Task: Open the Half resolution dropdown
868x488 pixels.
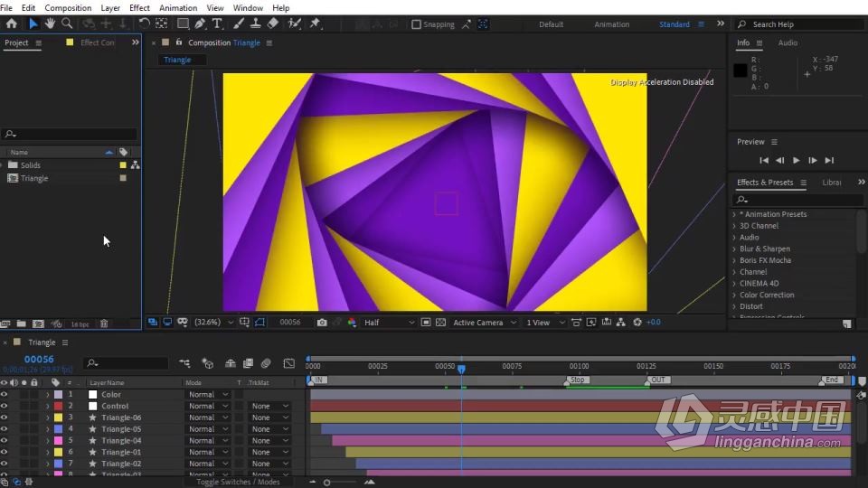Action: (389, 323)
